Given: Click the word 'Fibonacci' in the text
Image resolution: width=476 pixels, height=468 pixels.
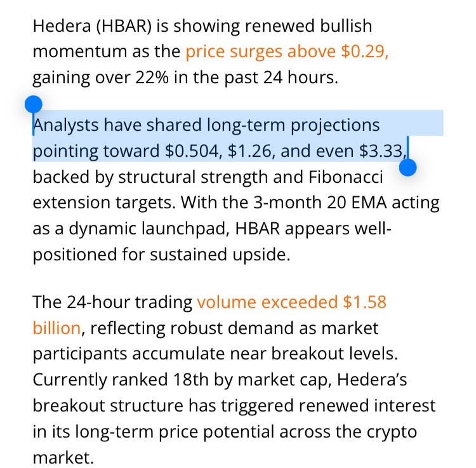Looking at the screenshot, I should (345, 177).
